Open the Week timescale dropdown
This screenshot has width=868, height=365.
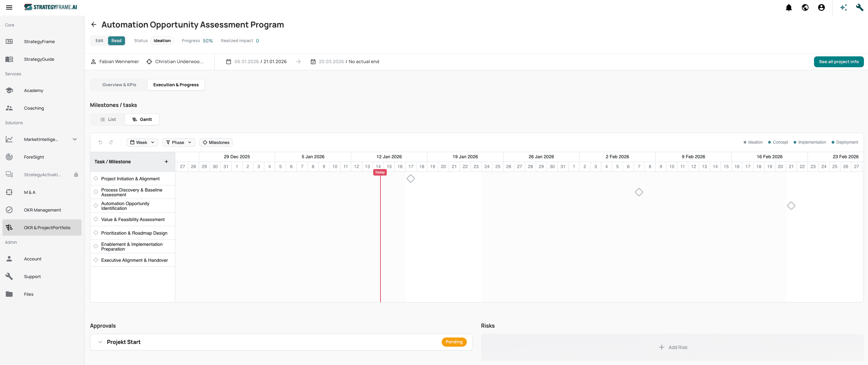click(x=142, y=143)
